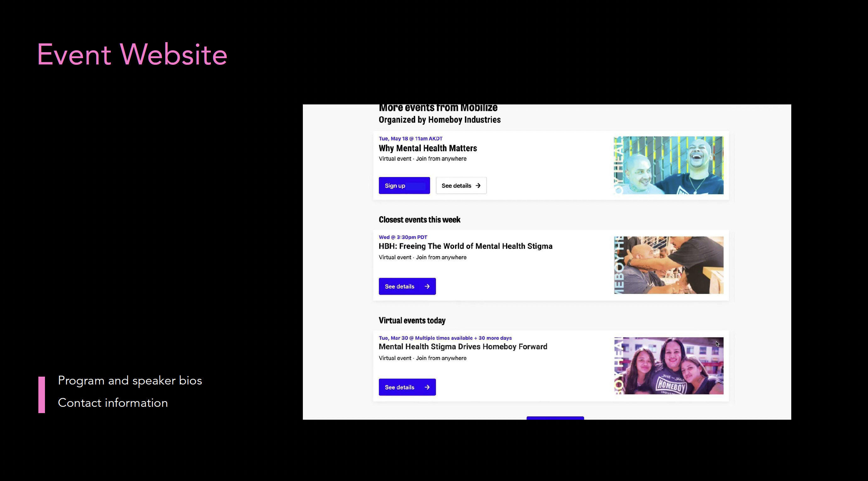868x481 pixels.
Task: Click the Tue, May 18 @ 11am AKDT date
Action: (410, 138)
